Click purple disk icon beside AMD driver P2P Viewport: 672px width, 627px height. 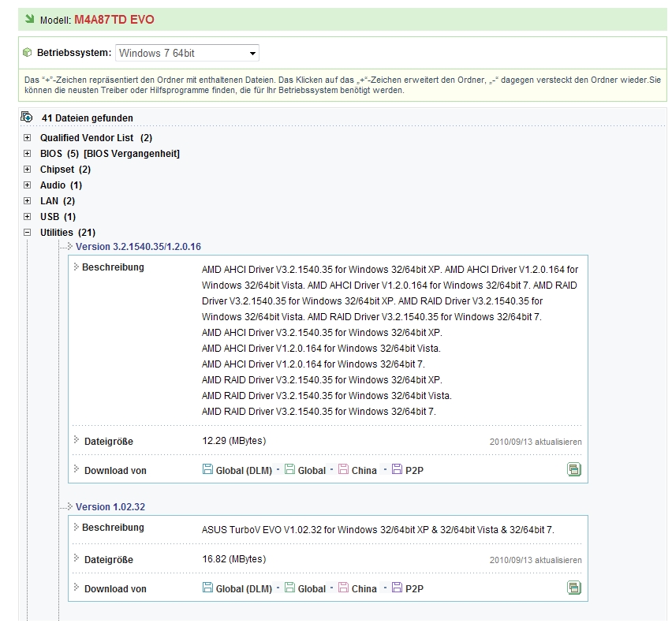(x=398, y=469)
